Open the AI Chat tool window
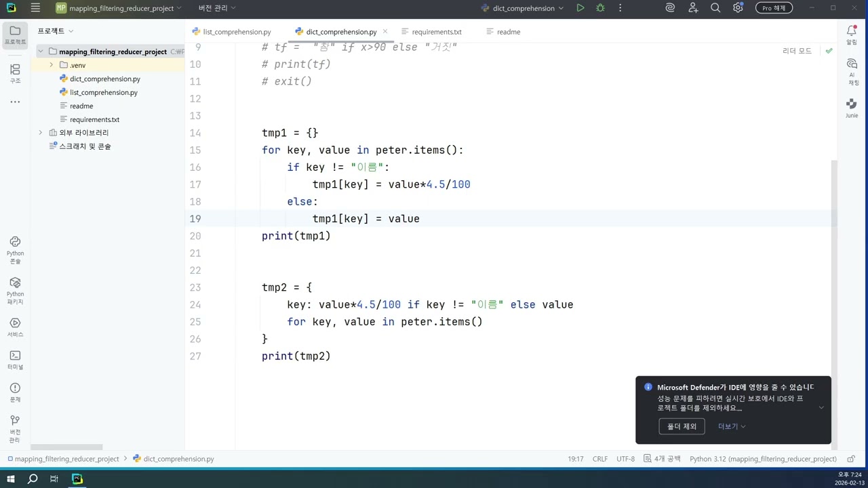This screenshot has height=488, width=868. click(x=852, y=70)
